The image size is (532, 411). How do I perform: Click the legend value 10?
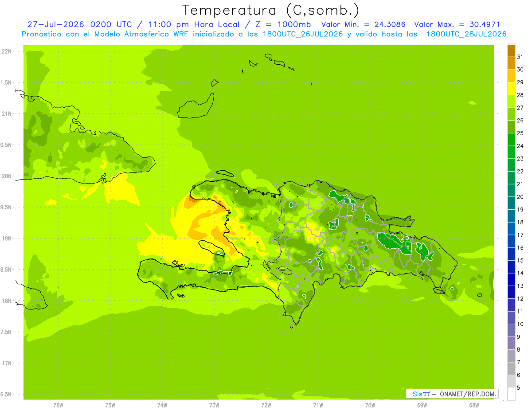pyautogui.click(x=520, y=324)
